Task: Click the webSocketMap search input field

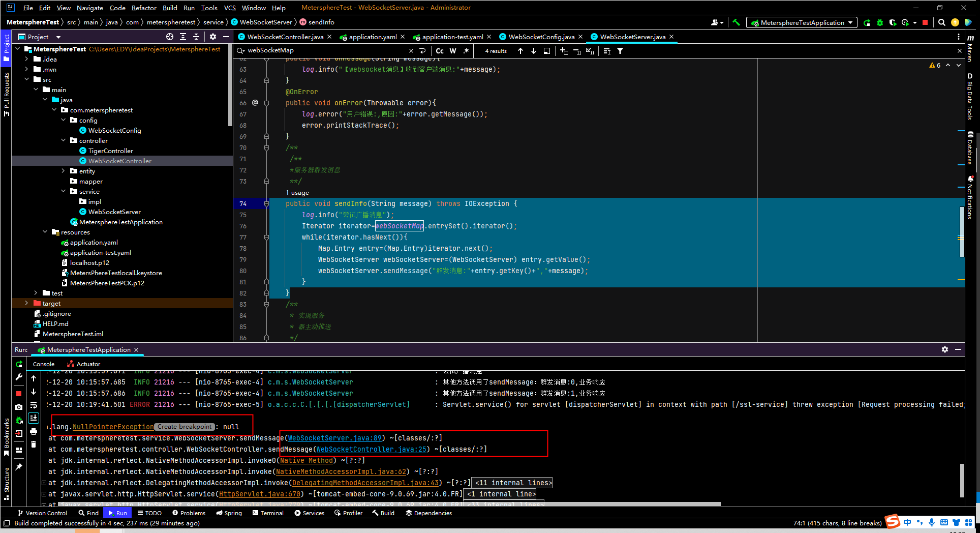Action: [325, 50]
